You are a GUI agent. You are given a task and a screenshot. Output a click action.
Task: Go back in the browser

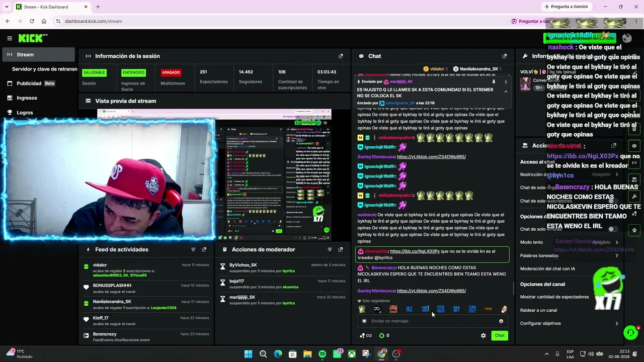[x=8, y=21]
